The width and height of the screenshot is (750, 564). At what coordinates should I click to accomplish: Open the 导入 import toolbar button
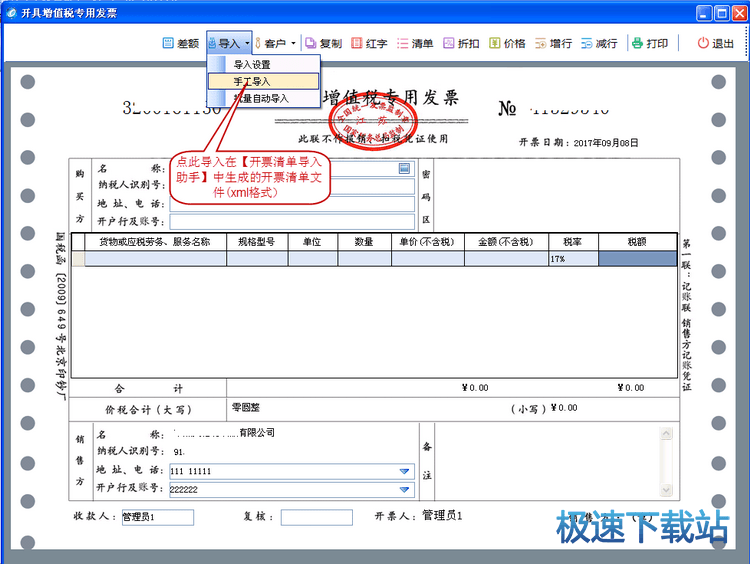225,44
